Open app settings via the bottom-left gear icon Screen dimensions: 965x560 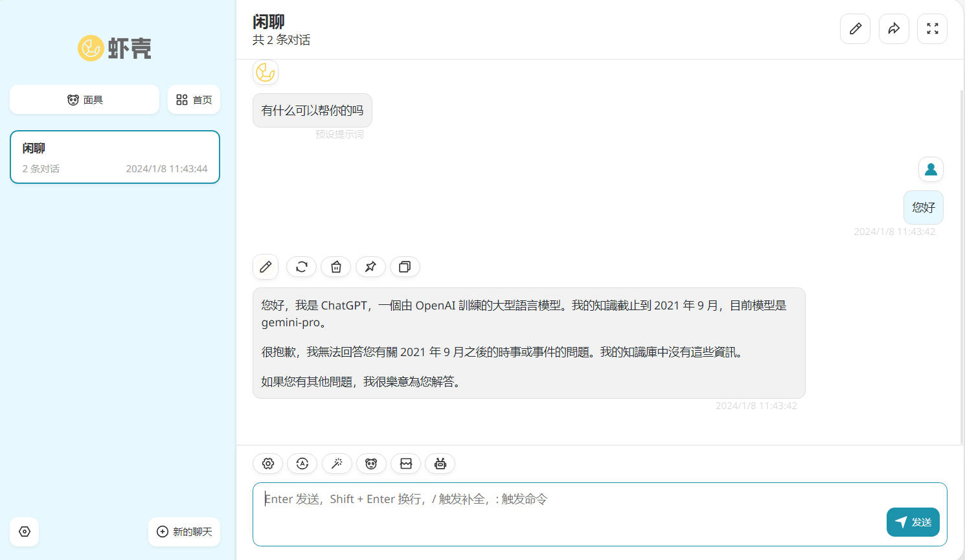point(24,532)
